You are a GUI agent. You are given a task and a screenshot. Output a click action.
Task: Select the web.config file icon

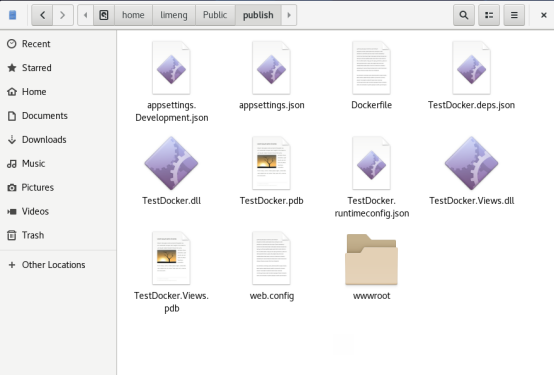click(271, 258)
